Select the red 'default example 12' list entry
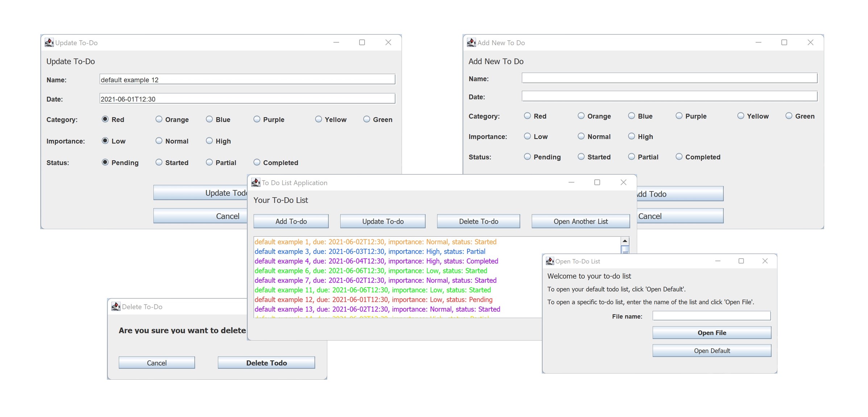 [373, 300]
